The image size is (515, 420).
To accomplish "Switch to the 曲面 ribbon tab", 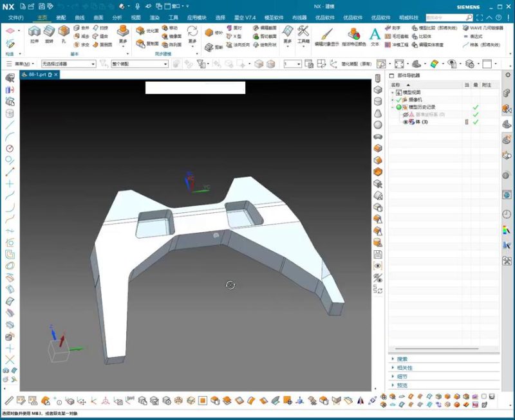I will click(x=98, y=17).
